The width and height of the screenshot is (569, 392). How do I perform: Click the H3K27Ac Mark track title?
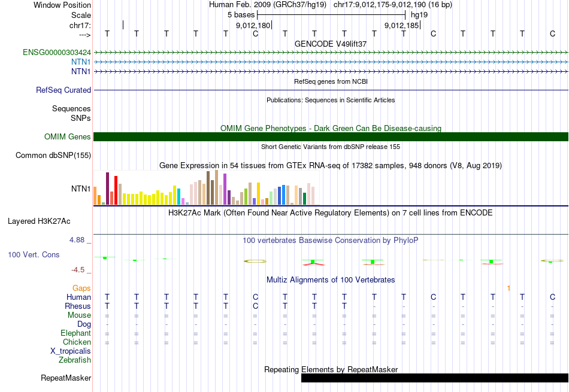[331, 213]
